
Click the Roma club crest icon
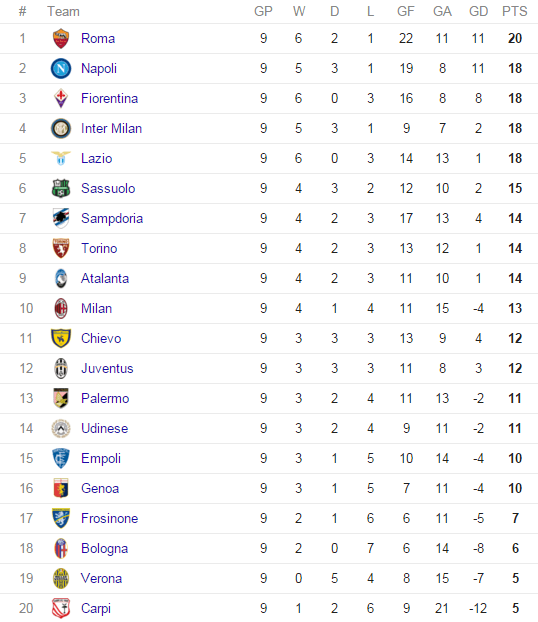click(x=61, y=38)
